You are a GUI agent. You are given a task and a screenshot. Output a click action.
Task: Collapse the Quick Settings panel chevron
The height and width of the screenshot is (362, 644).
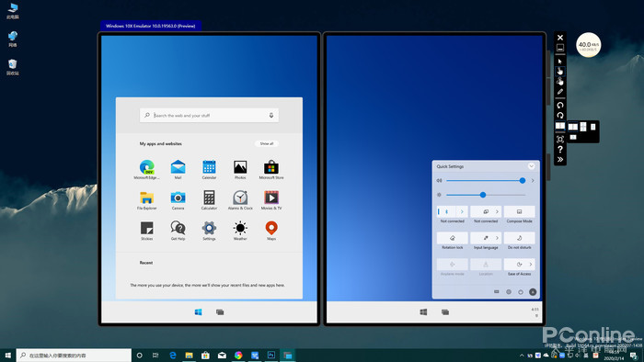[531, 166]
